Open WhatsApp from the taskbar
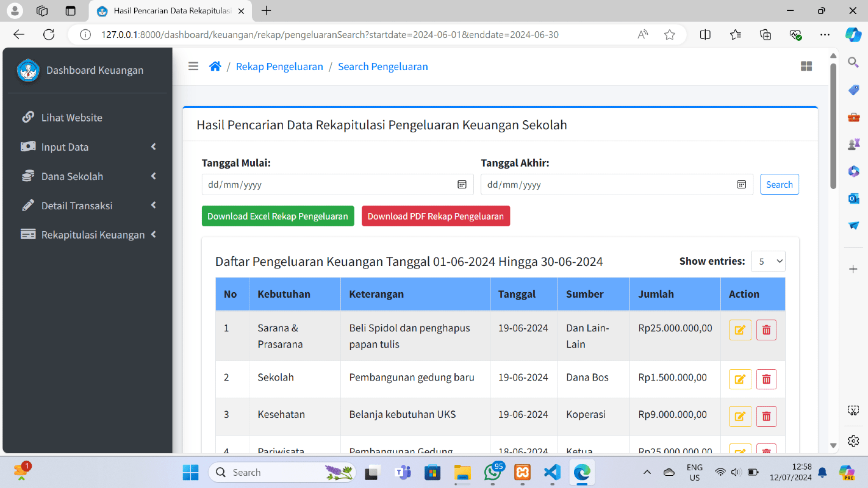868x488 pixels. [493, 472]
